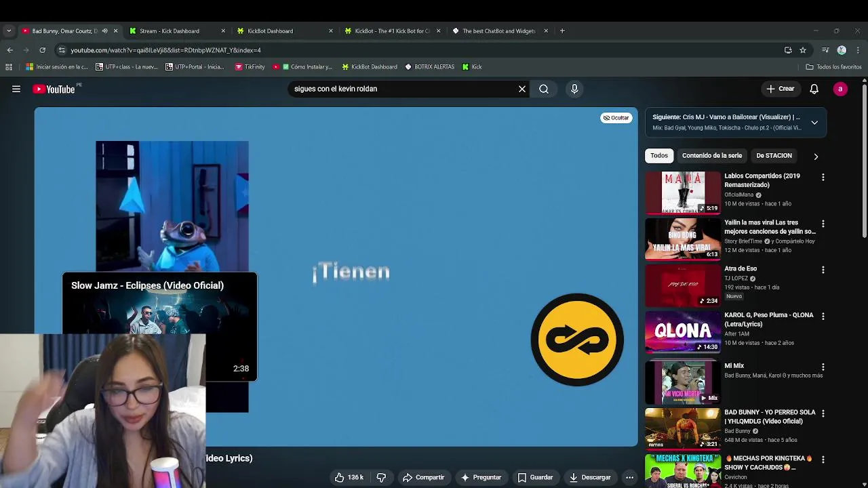Mute the Bad Bunny tab audio icon
Image resolution: width=868 pixels, height=488 pixels.
coord(104,30)
